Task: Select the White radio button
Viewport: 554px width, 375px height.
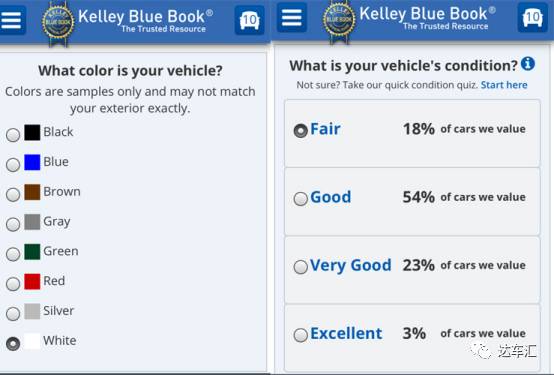Action: (x=13, y=344)
